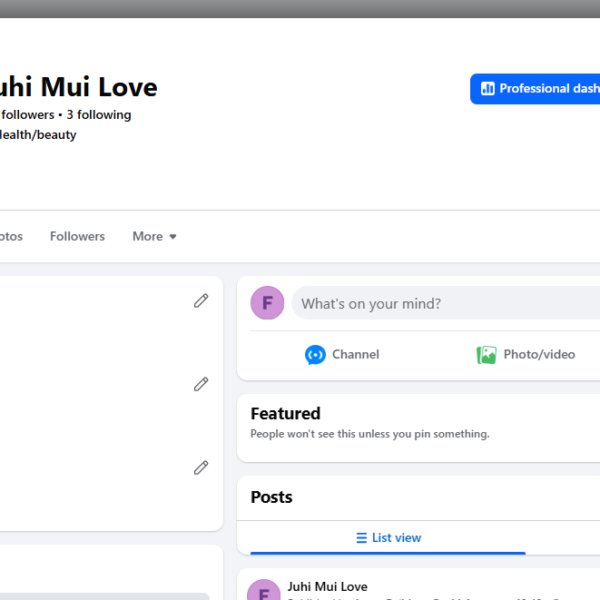Switch to List view tab
The width and height of the screenshot is (600, 600).
click(388, 538)
